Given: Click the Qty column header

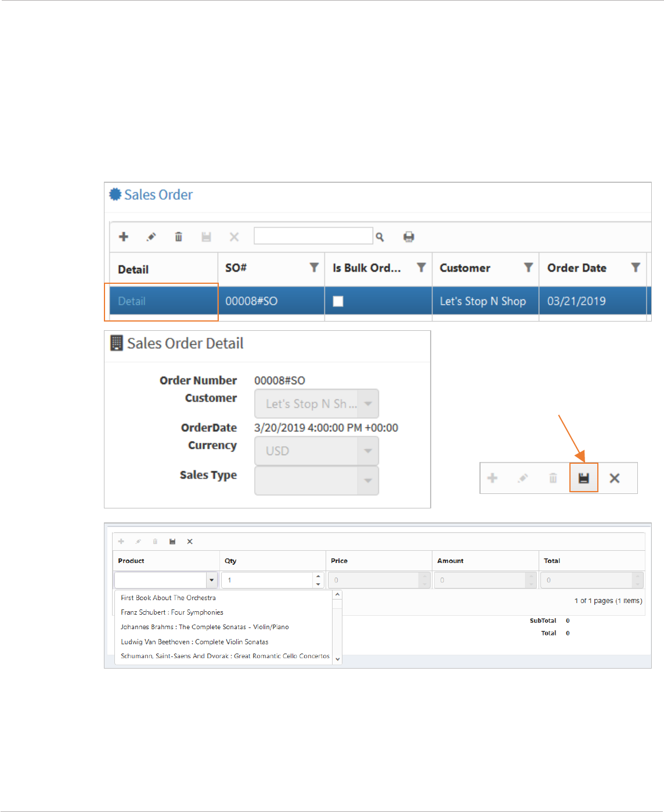Looking at the screenshot, I should click(230, 561).
